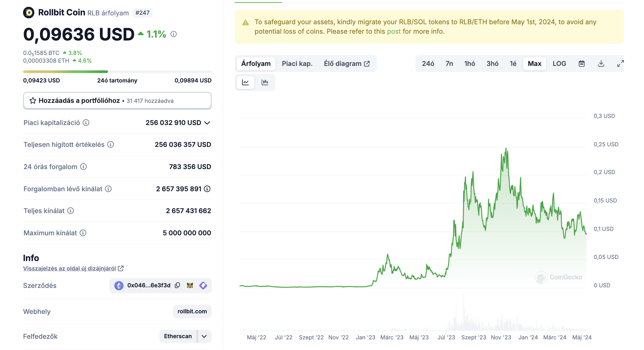
Task: Visit rollbit.com website
Action: coord(192,311)
